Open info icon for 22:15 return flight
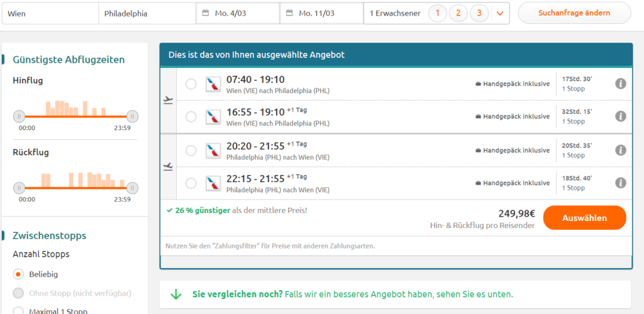Image resolution: width=644 pixels, height=314 pixels. [620, 183]
